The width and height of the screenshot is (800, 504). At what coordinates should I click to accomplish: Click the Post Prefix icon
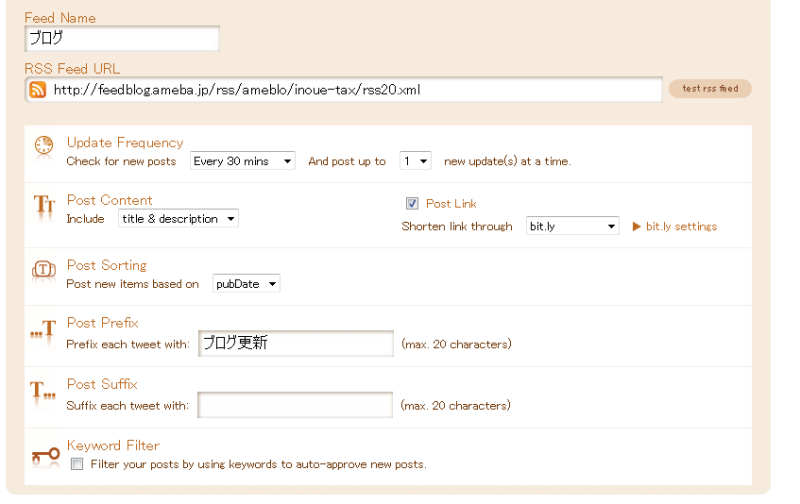43,330
